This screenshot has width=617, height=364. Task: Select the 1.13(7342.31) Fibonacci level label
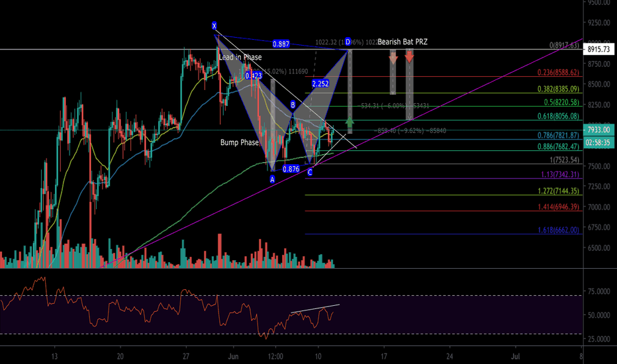coord(560,174)
